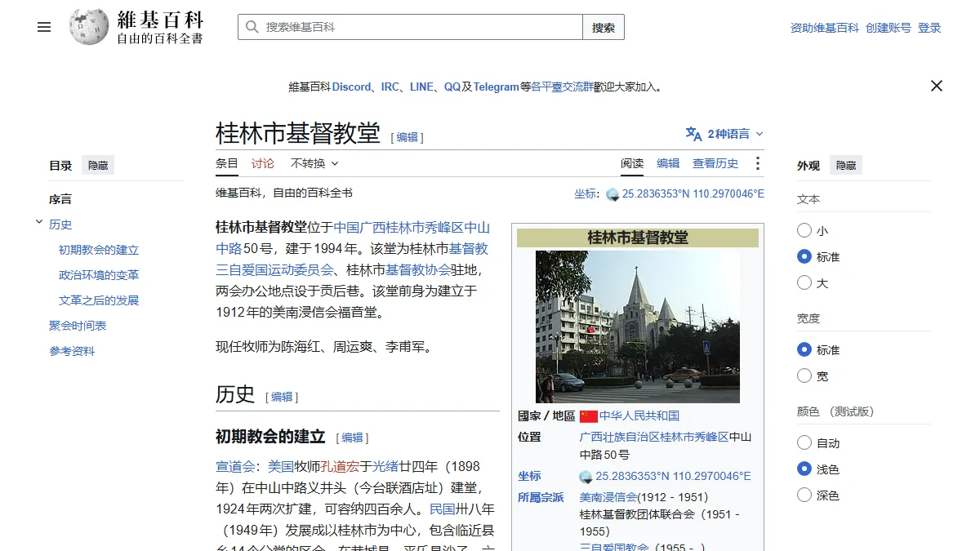Select automatic color mode 自动
980x551 pixels.
click(x=804, y=443)
